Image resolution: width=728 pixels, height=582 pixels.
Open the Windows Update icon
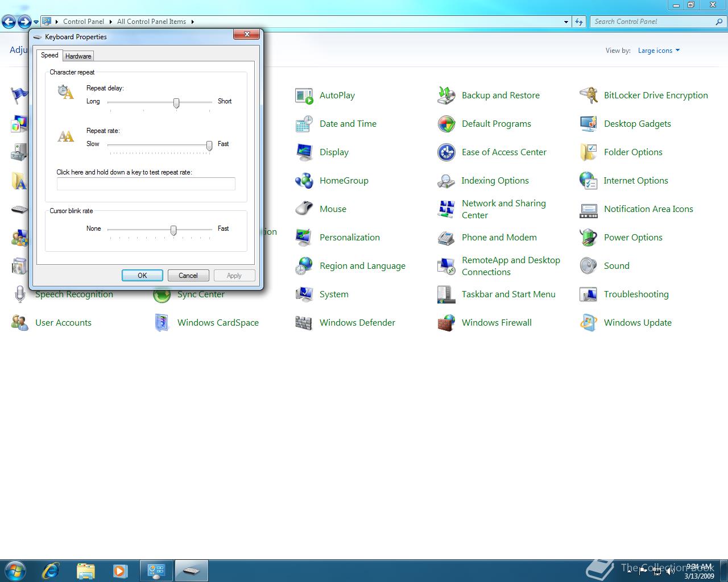(589, 323)
